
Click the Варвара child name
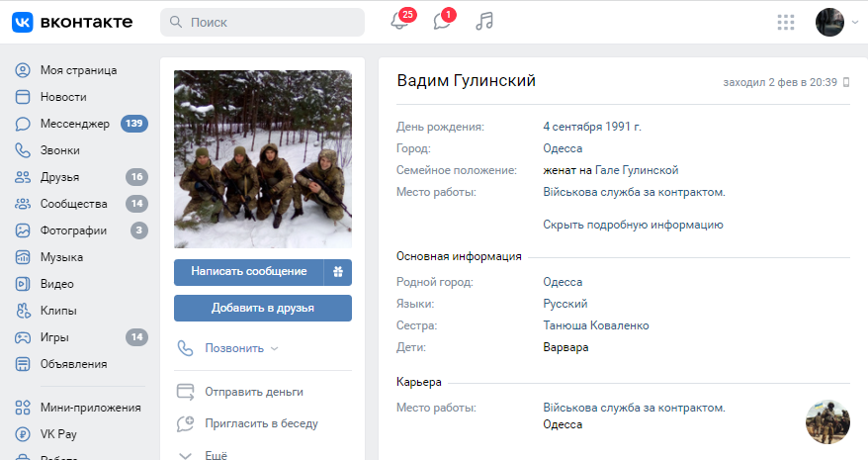pos(565,347)
